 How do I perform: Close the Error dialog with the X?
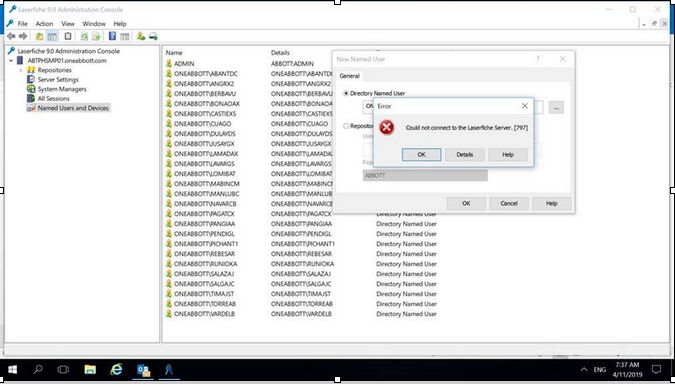tap(525, 106)
